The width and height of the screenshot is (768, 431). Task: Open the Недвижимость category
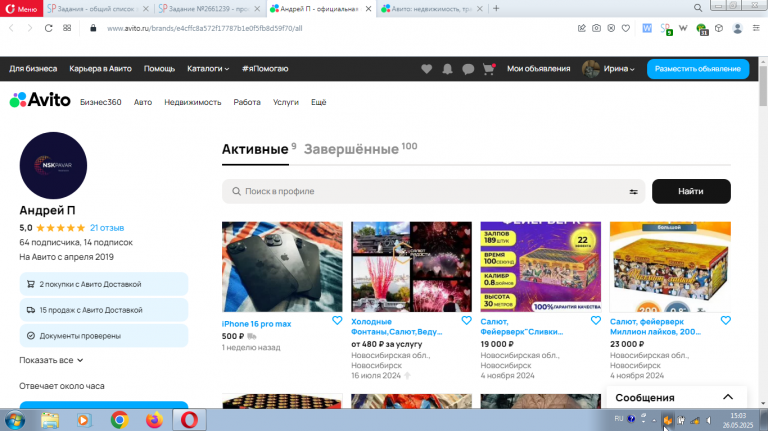(192, 102)
